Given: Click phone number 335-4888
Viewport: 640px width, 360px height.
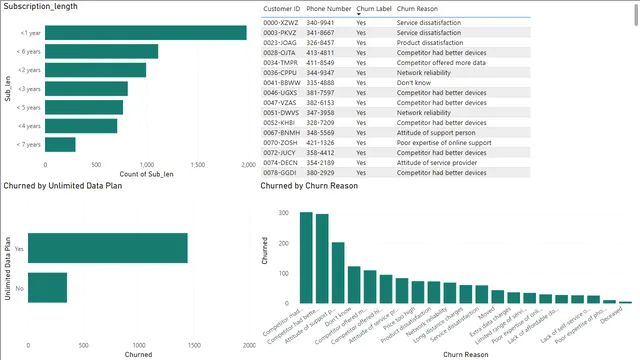Looking at the screenshot, I should (320, 83).
